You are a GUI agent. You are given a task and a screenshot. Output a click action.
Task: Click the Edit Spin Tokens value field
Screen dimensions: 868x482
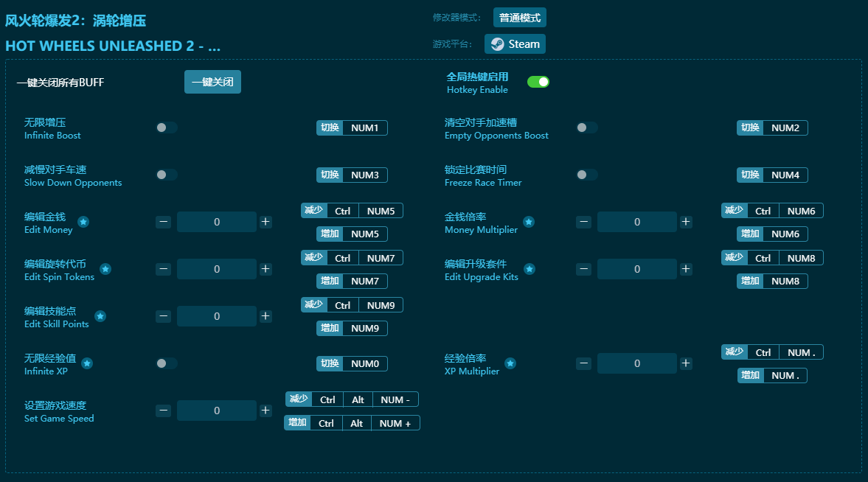tap(217, 269)
